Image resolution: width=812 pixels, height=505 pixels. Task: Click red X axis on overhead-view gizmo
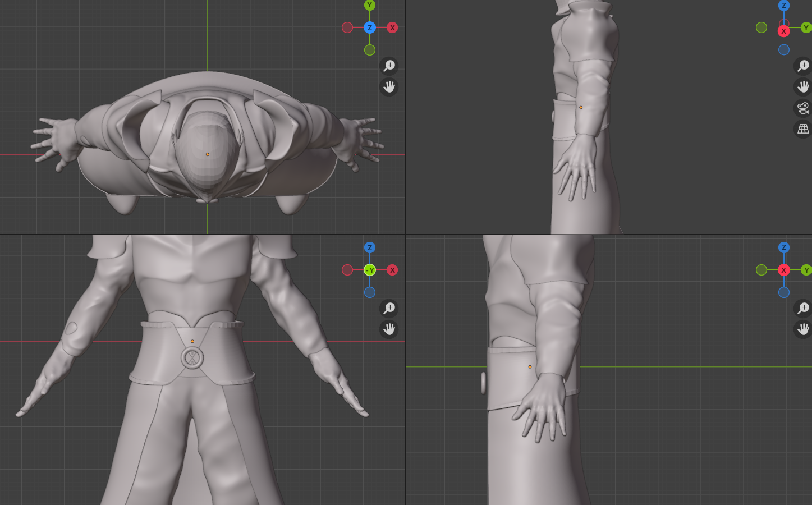pyautogui.click(x=392, y=27)
